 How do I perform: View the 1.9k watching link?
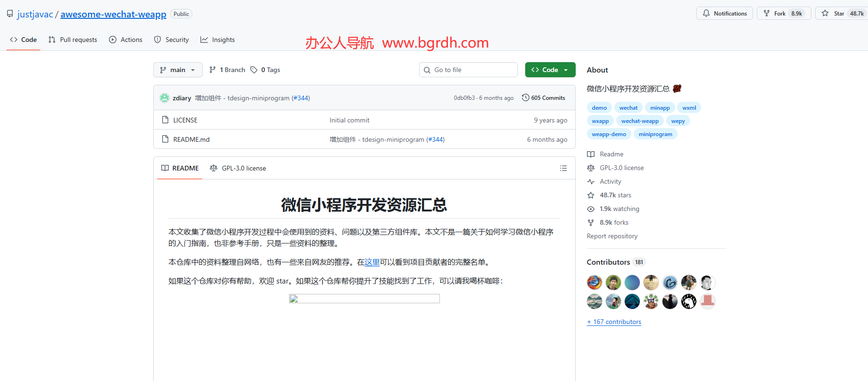pyautogui.click(x=613, y=209)
